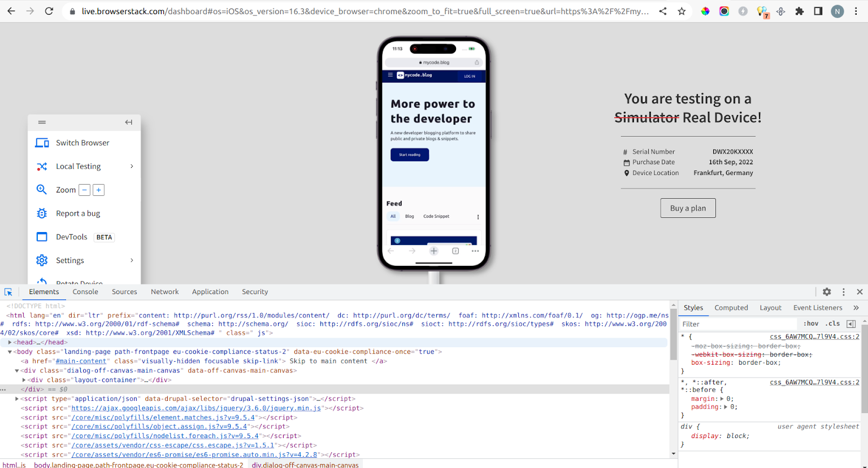Click the Local Testing shuffle icon
Image resolution: width=868 pixels, height=468 pixels.
click(x=42, y=167)
